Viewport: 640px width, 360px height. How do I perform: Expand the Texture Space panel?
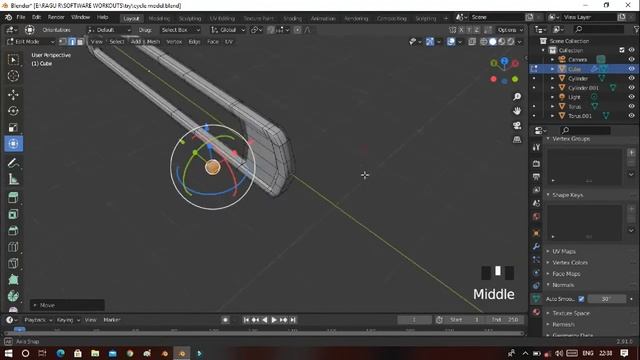[570, 313]
